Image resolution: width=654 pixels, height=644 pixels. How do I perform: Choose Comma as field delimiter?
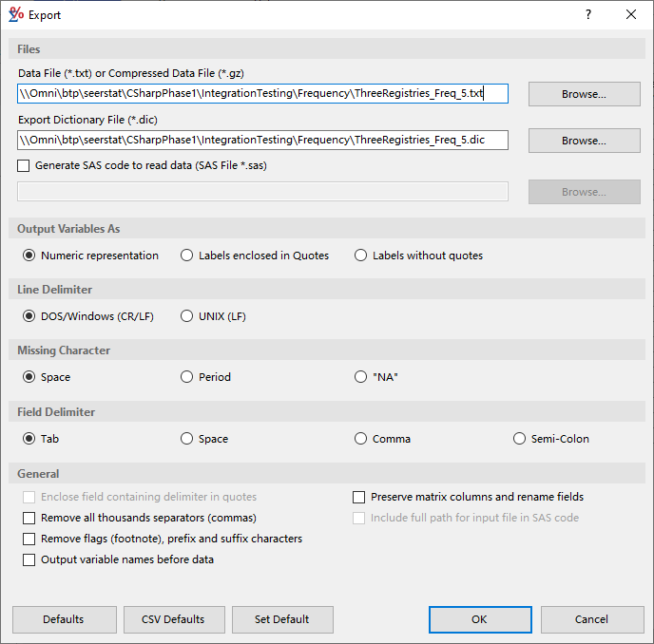[361, 439]
